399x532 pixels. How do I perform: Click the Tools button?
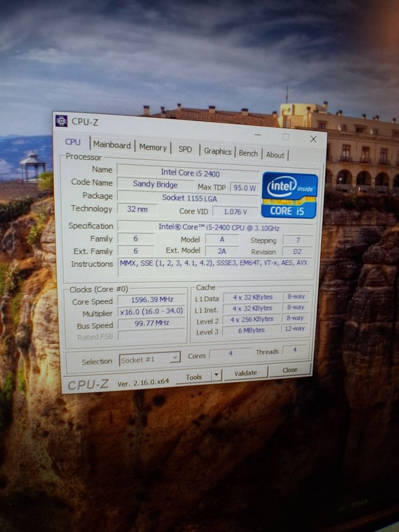(193, 377)
